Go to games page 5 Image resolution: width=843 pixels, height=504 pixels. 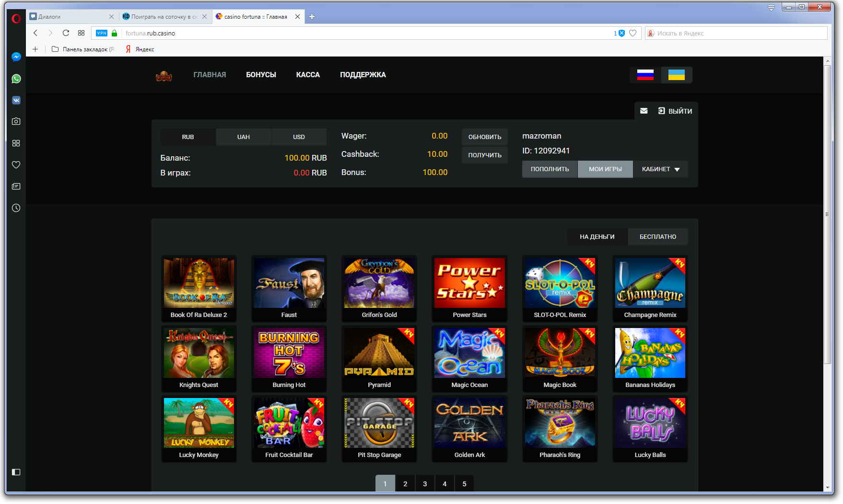[464, 483]
